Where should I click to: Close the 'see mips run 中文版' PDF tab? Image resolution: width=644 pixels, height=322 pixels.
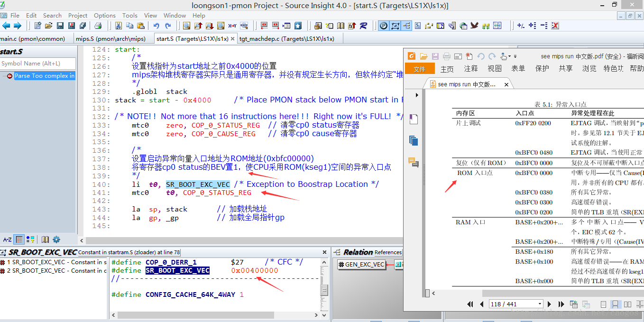pyautogui.click(x=506, y=84)
